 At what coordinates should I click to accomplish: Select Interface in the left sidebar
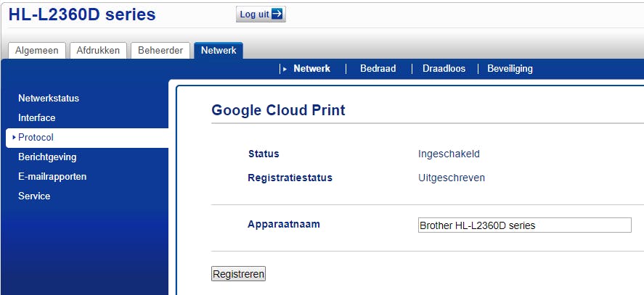point(37,118)
